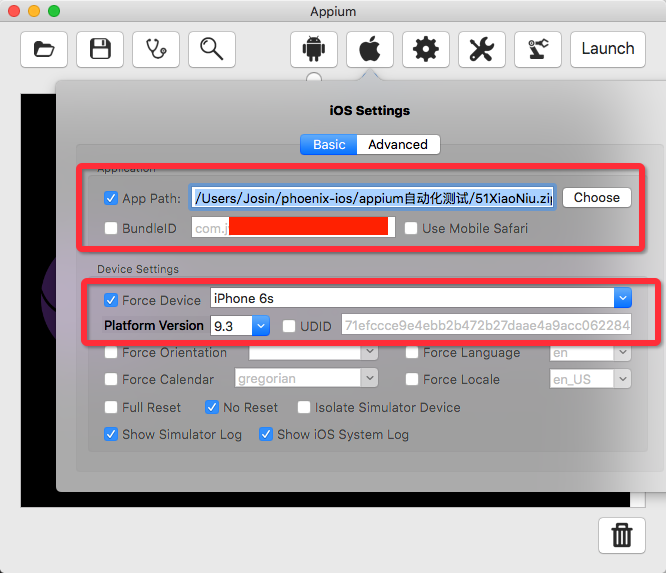Run Appium Doctor stethoscope icon
The width and height of the screenshot is (666, 573).
(156, 49)
